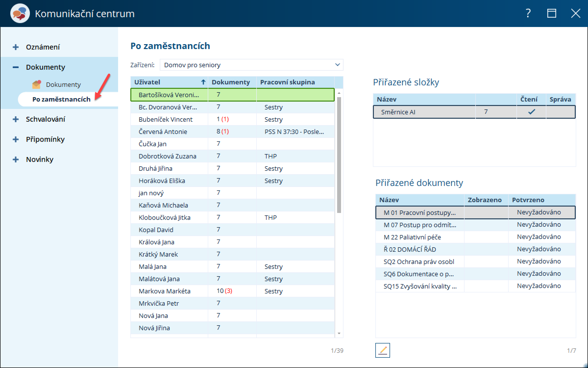Click sort arrow in Uživatel column header
This screenshot has height=368, width=588.
pyautogui.click(x=203, y=82)
